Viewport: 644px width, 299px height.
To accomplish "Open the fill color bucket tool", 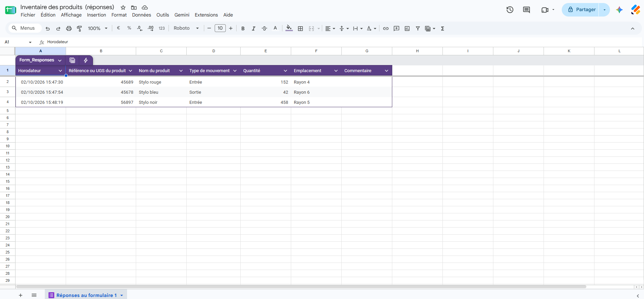I will point(289,28).
